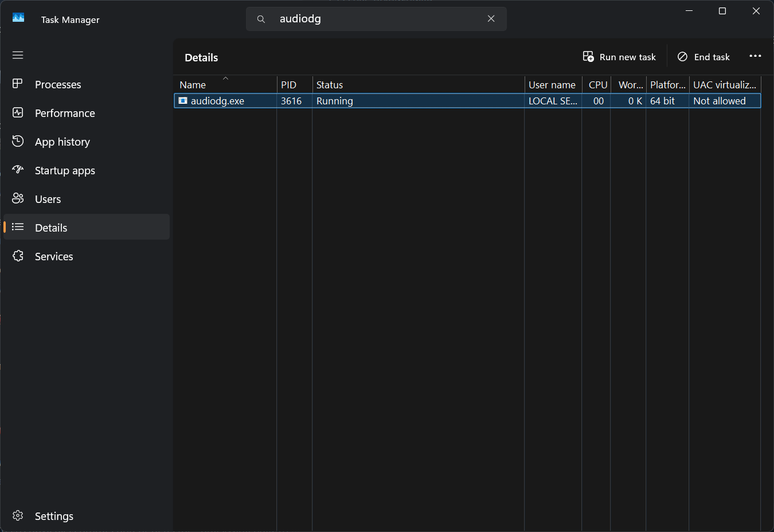This screenshot has height=532, width=774.
Task: Open the Services page
Action: coord(53,256)
